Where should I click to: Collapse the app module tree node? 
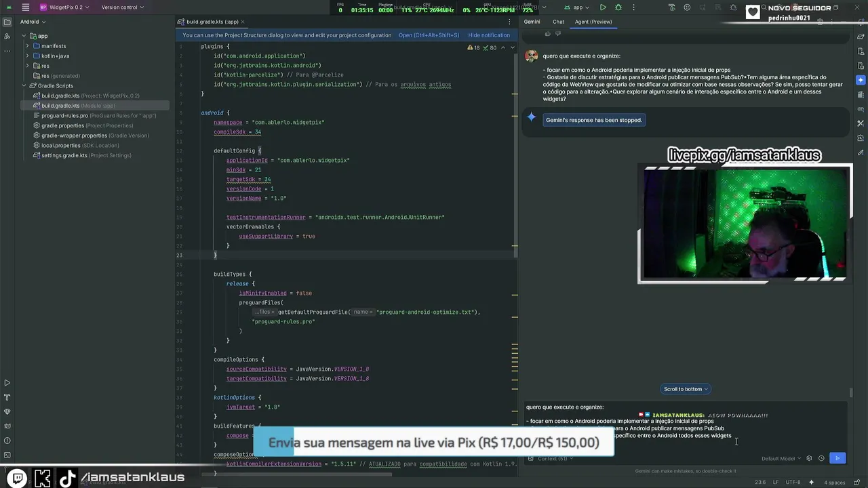tap(24, 36)
